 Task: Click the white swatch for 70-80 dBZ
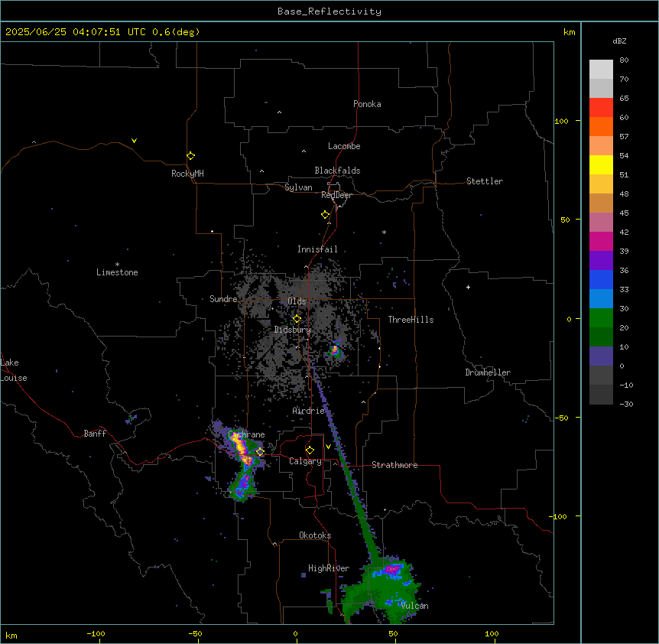(x=601, y=70)
